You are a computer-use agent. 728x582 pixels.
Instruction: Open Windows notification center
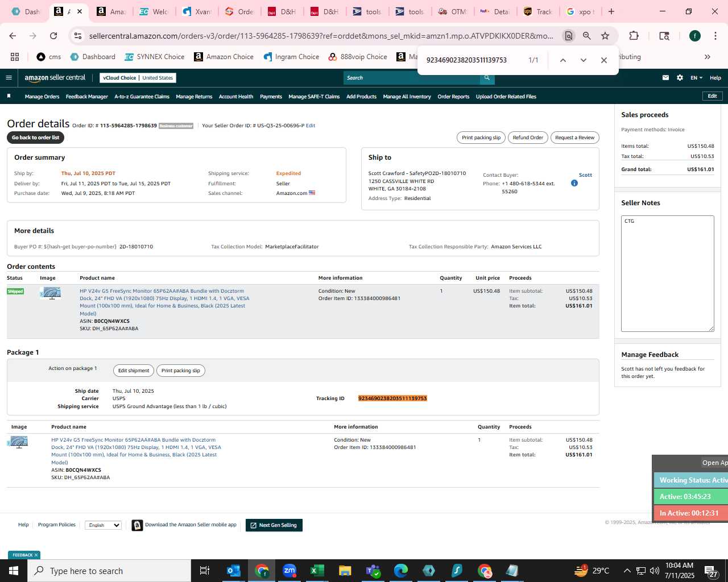click(x=712, y=571)
